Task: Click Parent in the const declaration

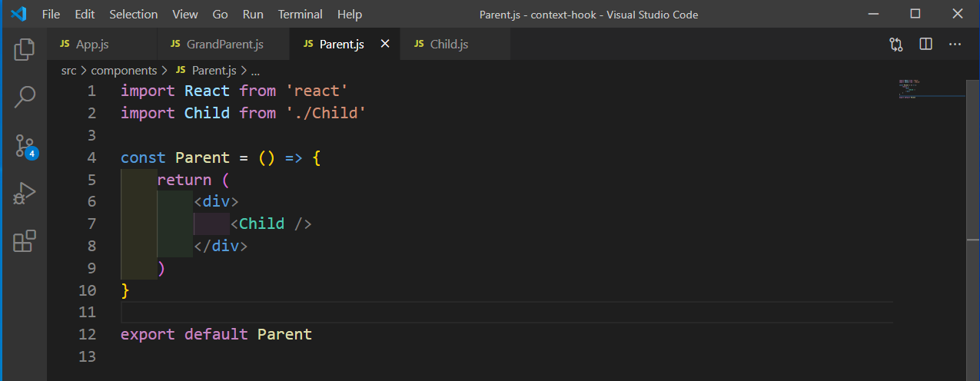Action: click(202, 157)
